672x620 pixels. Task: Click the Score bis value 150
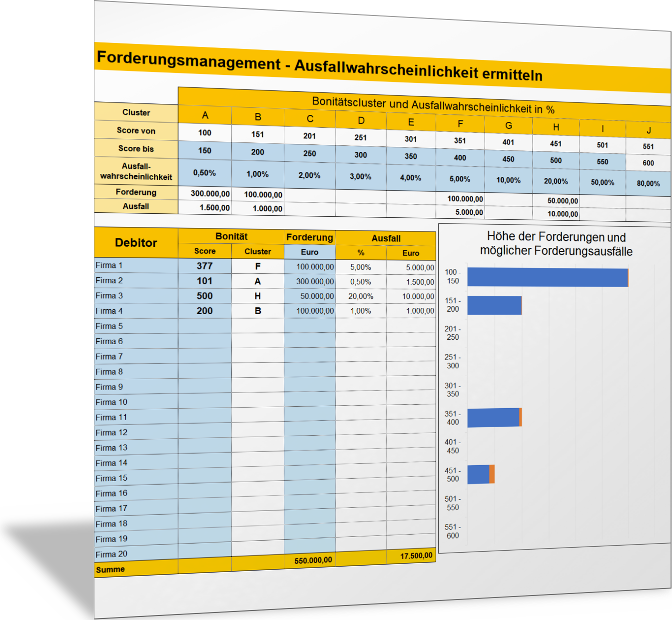coord(205,150)
